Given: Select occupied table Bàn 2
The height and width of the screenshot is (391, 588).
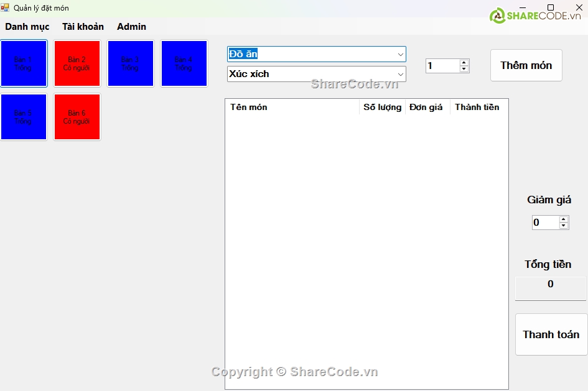Looking at the screenshot, I should pos(77,63).
